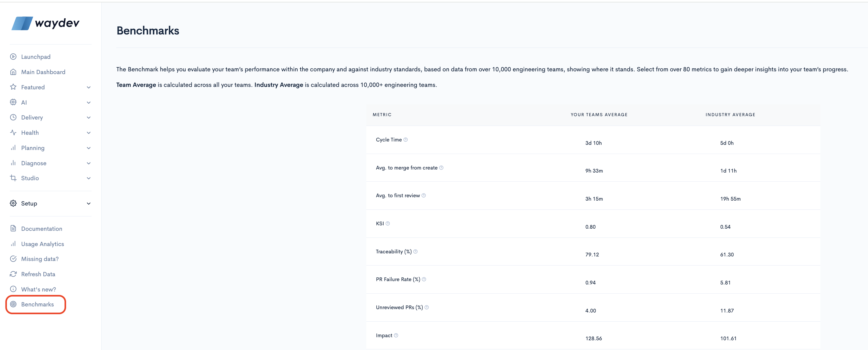868x350 pixels.
Task: Click the Missing data check icon
Action: pos(13,259)
